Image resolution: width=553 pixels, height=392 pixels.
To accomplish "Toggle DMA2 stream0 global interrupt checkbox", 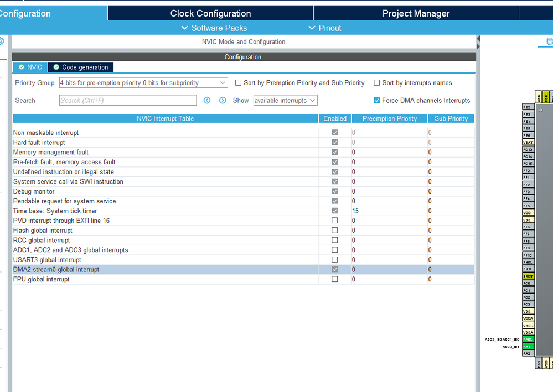I will (x=335, y=269).
